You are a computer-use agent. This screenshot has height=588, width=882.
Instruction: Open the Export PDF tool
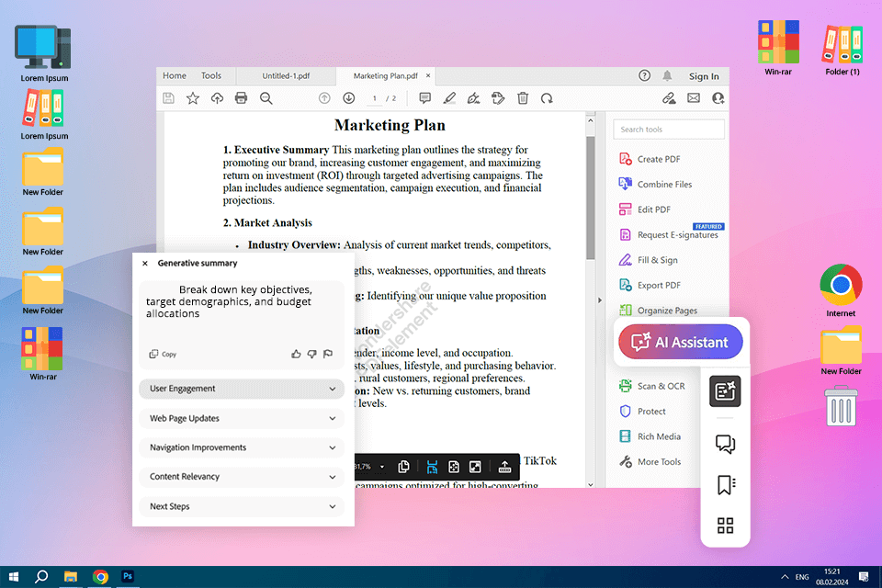point(650,286)
